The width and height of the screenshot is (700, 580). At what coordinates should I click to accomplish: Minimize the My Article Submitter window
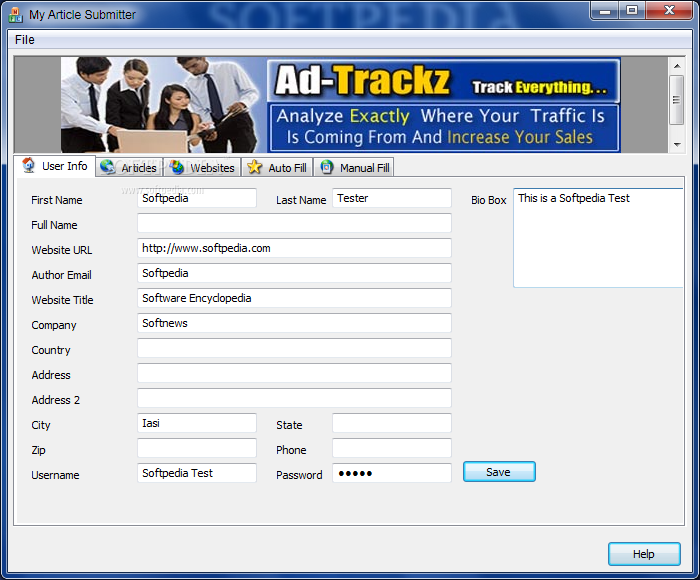[x=605, y=11]
